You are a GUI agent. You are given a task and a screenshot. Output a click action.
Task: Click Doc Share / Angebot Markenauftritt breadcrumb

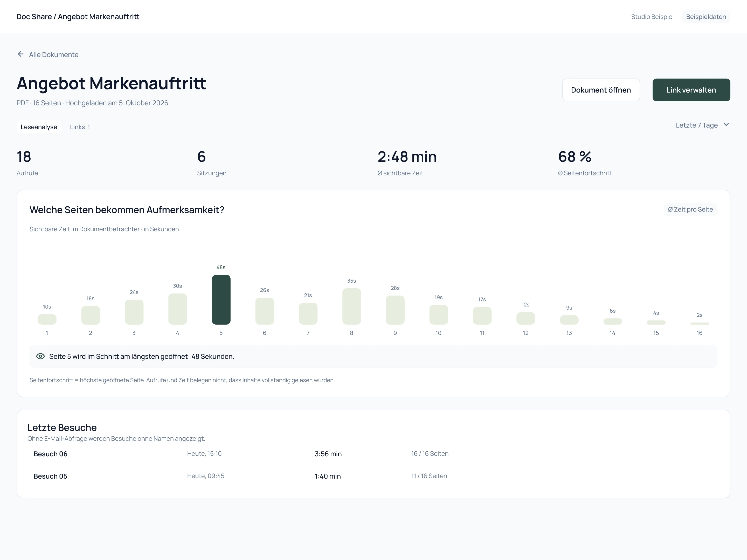tap(78, 17)
